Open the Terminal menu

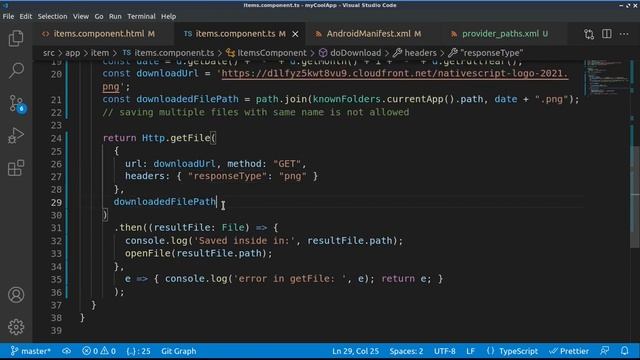(x=141, y=17)
